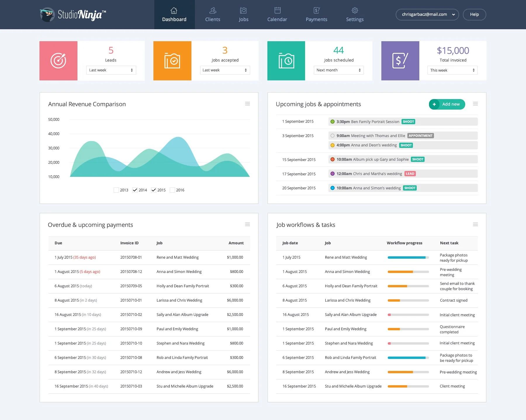Click the $6,000.00 amount for Andrew and Jess

pyautogui.click(x=235, y=372)
